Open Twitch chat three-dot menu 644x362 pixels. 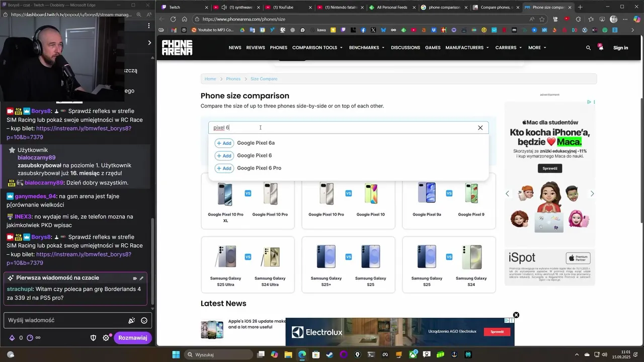148,26
